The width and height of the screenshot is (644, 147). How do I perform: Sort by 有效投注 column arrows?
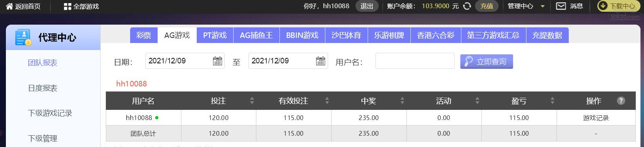click(327, 101)
